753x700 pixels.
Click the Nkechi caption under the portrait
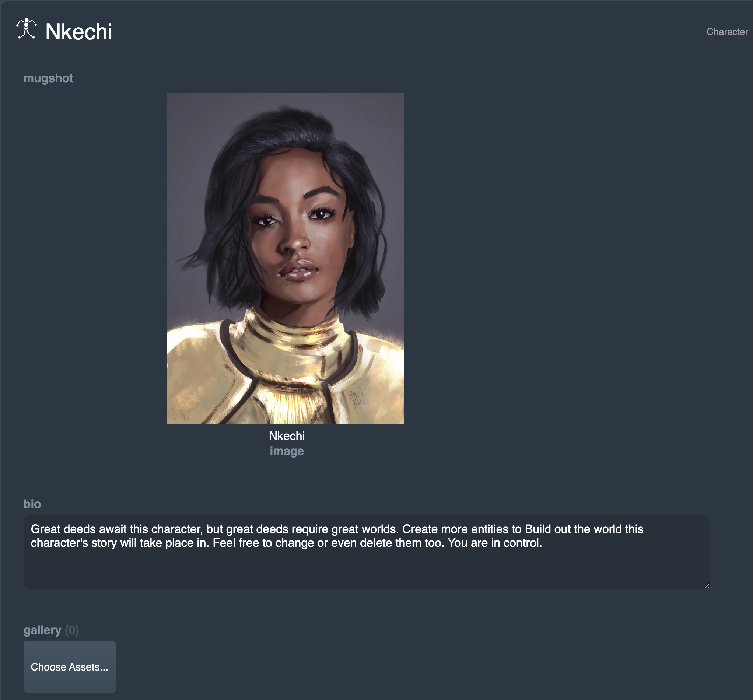(286, 435)
